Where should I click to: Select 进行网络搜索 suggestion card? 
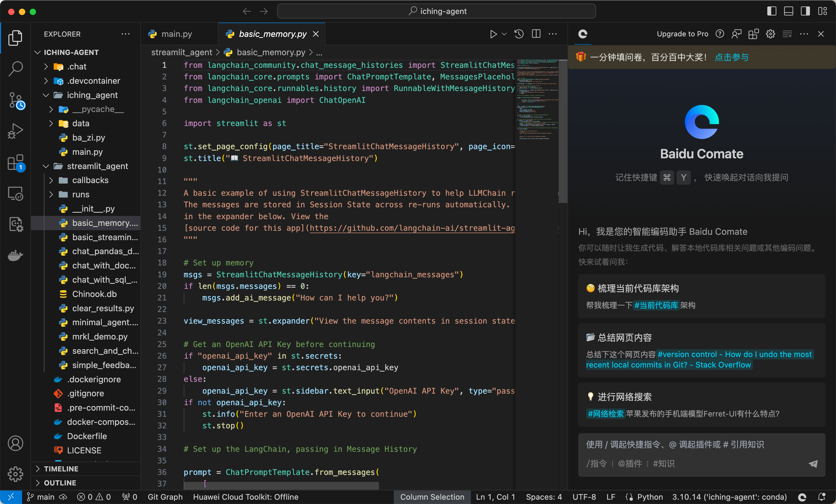pos(701,405)
